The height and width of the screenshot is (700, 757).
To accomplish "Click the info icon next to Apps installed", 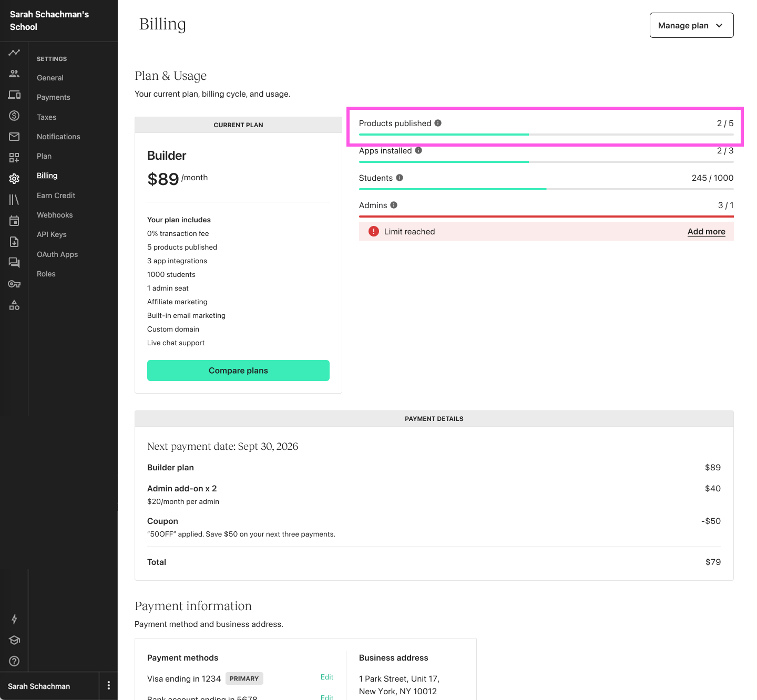I will point(418,150).
